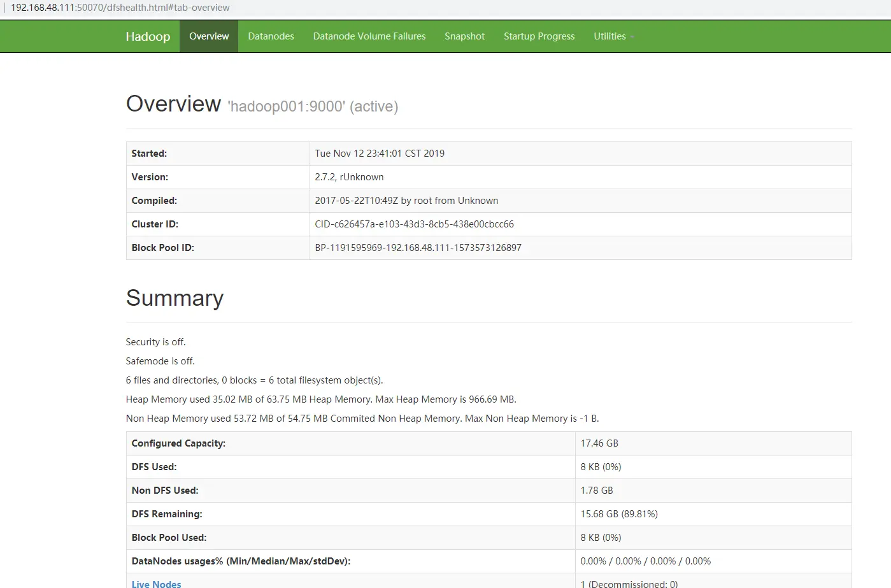The height and width of the screenshot is (588, 891).
Task: Click the 'DFS Used:' label
Action: [x=154, y=467]
